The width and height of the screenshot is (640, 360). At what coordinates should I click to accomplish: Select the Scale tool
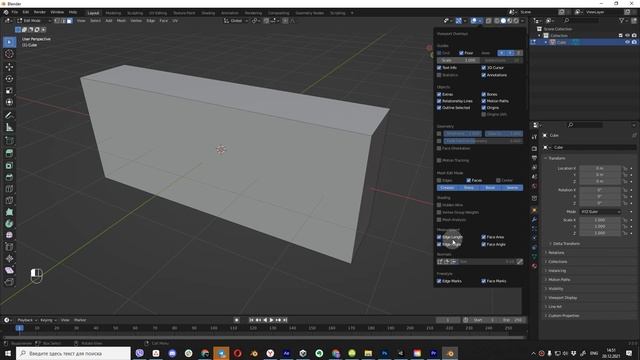(9, 90)
